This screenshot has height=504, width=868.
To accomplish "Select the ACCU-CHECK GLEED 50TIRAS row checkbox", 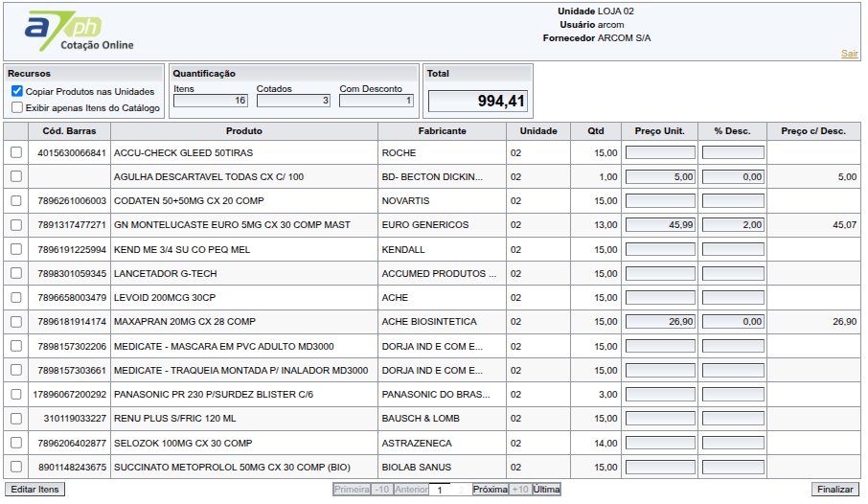I will coord(16,152).
